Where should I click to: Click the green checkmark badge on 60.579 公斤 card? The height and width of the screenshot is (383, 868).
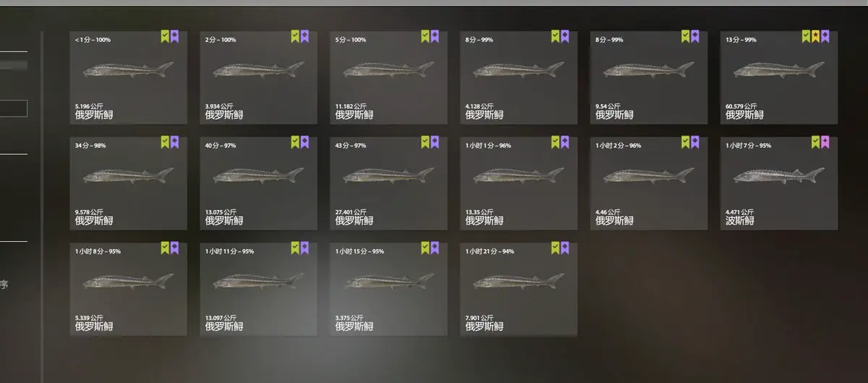coord(806,36)
